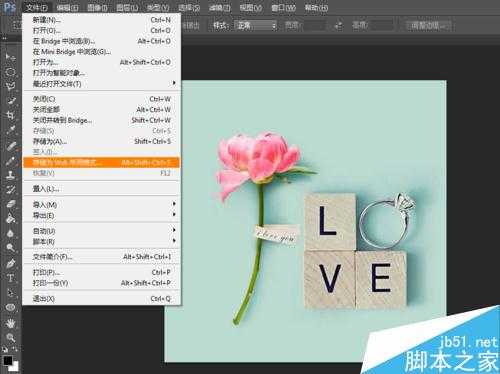Select the Elliptical Marquee tool
The width and height of the screenshot is (500, 374).
point(10,72)
